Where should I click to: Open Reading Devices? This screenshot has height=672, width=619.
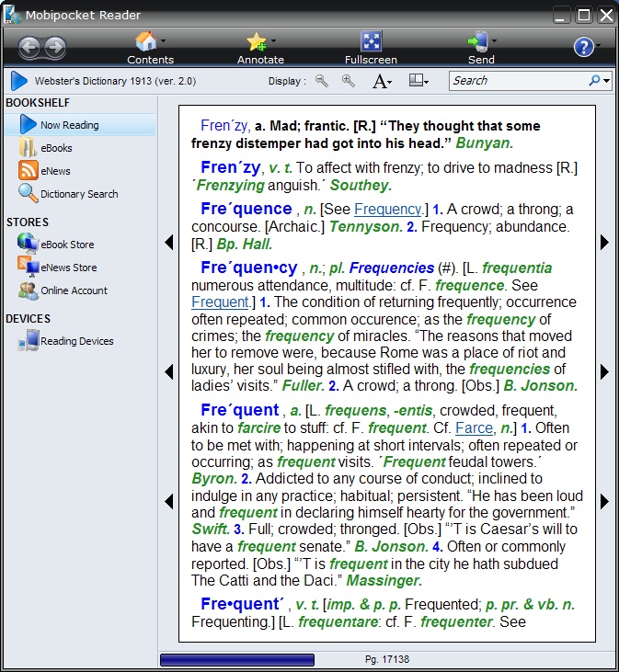[76, 341]
